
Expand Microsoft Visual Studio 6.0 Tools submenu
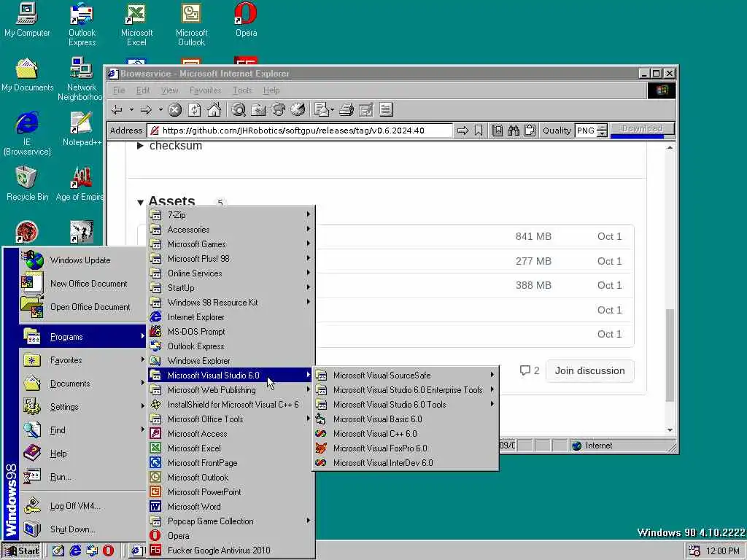(406, 405)
